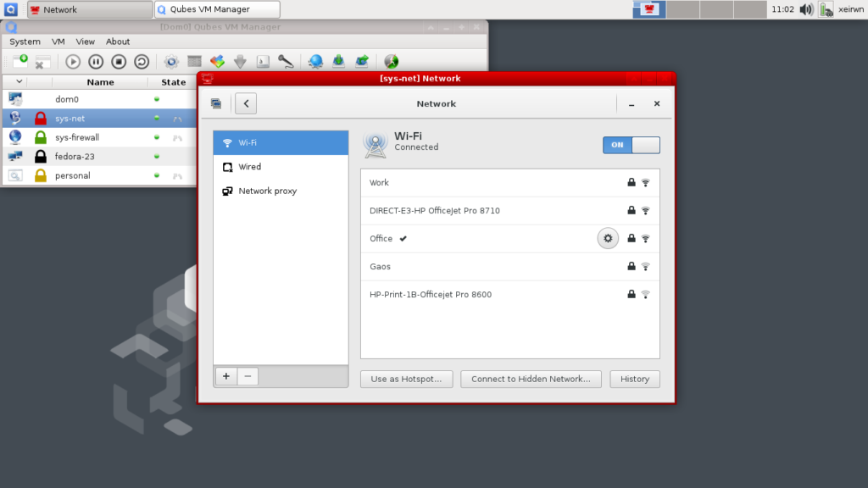Add a connection with the plus button
Image resolution: width=868 pixels, height=488 pixels.
point(225,376)
